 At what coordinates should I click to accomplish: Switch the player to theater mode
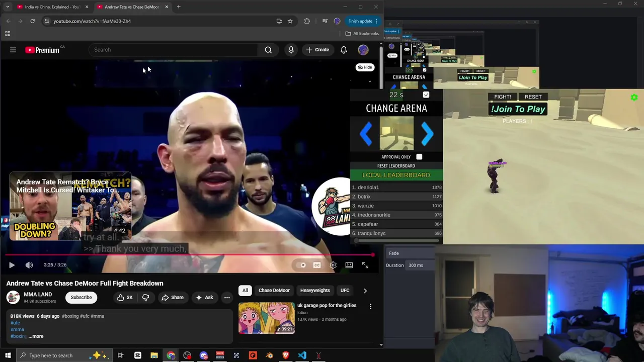tap(349, 265)
